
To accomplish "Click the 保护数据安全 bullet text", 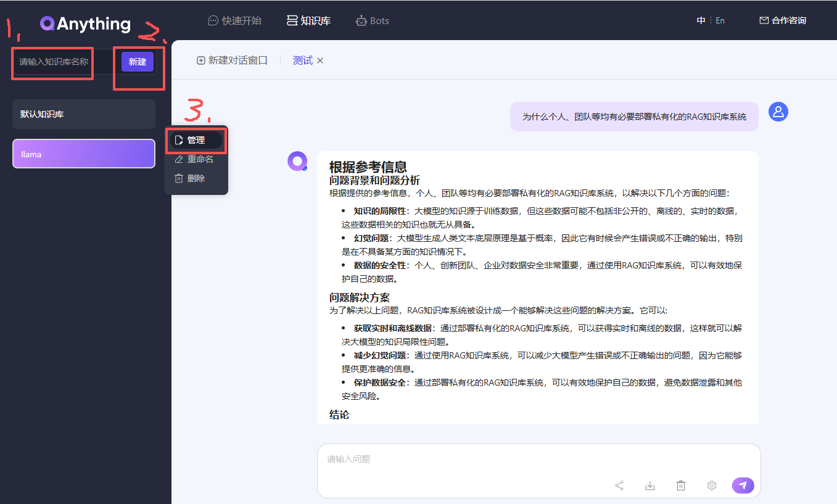I will coord(380,382).
